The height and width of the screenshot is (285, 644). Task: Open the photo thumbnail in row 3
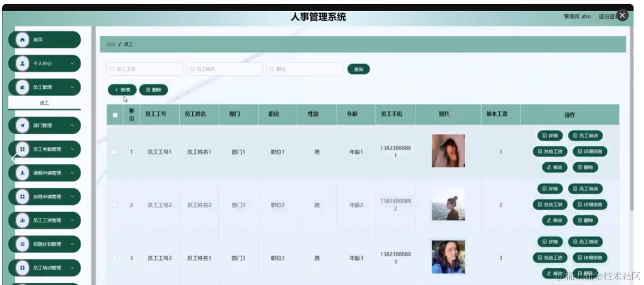click(x=448, y=257)
